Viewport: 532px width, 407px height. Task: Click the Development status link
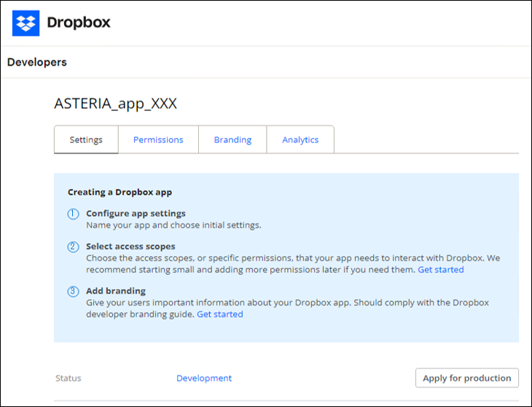coord(204,378)
